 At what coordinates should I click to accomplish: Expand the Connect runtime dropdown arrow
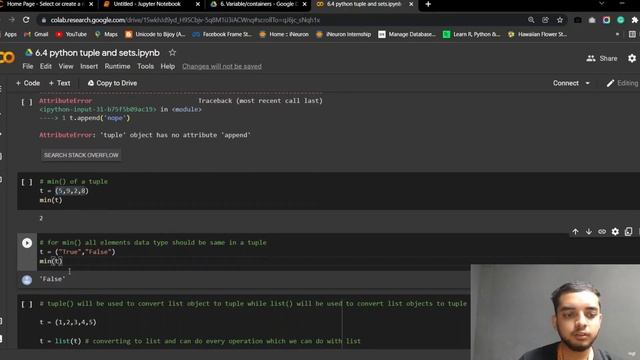point(588,83)
